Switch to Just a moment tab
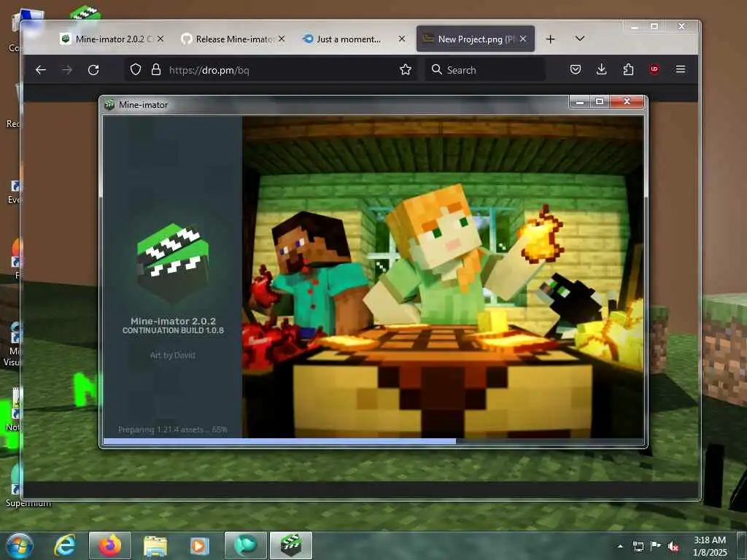The image size is (747, 560). (x=354, y=39)
